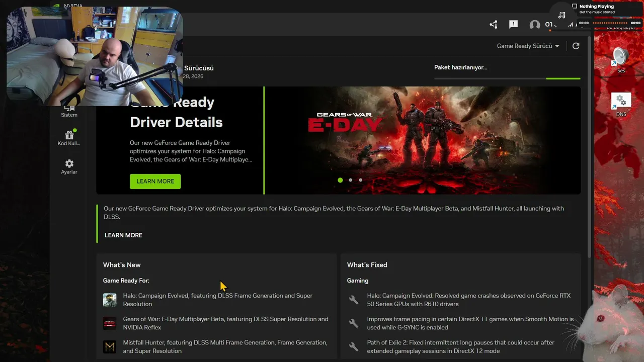The height and width of the screenshot is (362, 644).
Task: Click the "Halo: Campaign Evolved, featuring DLSS" entry
Action: [x=218, y=300]
